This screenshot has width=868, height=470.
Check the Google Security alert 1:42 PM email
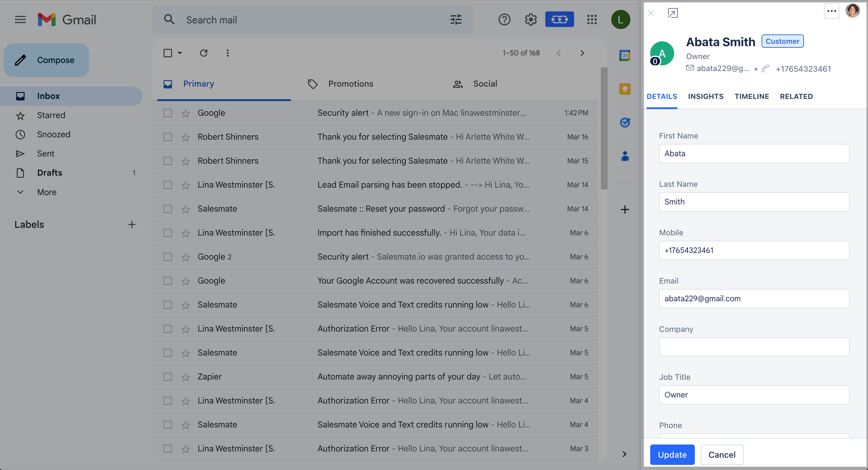tap(167, 113)
